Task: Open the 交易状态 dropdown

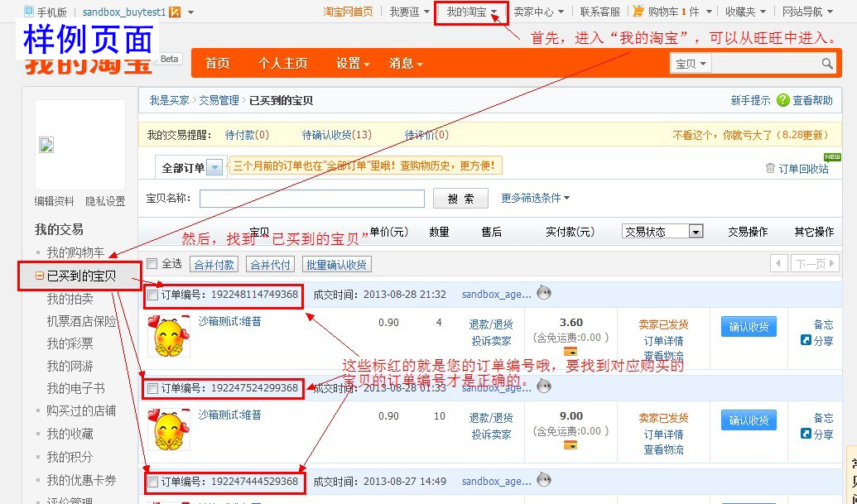Action: [661, 232]
